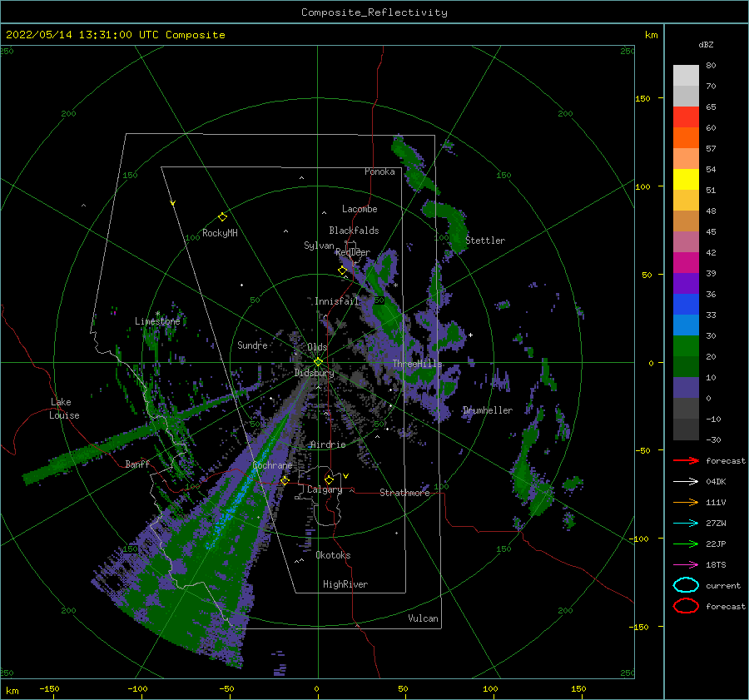Click the green 22JP arrow icon
The image size is (749, 700).
[686, 544]
